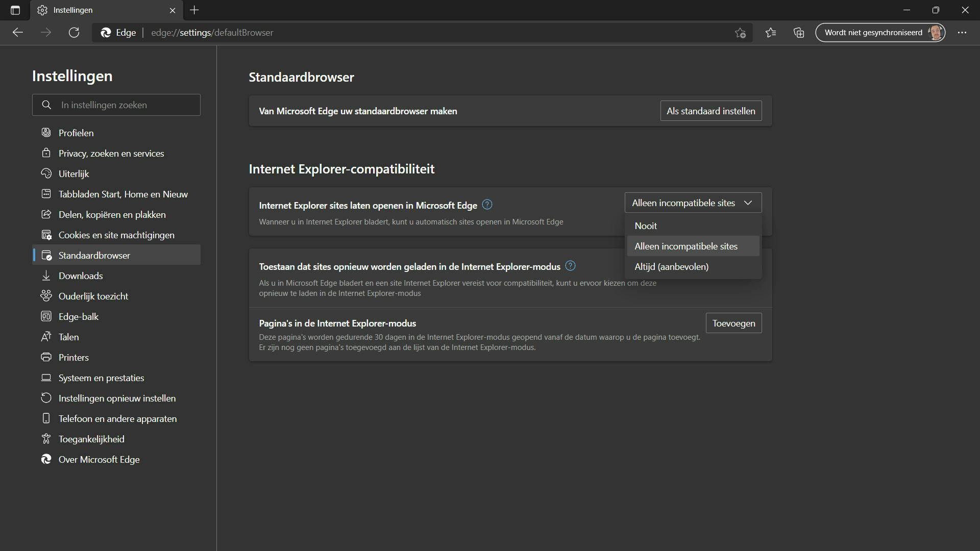Add this page to favorites (star-plus icon)
This screenshot has width=980, height=551.
(x=740, y=33)
